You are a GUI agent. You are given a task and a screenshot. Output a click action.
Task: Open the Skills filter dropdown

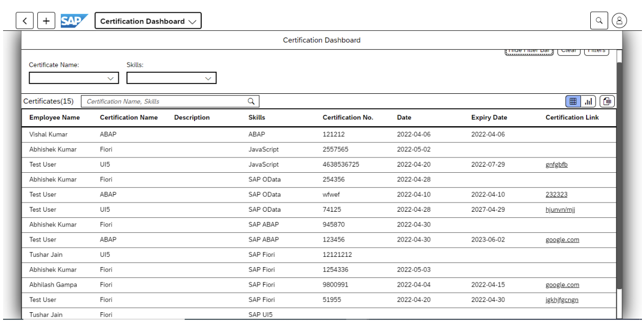click(171, 78)
